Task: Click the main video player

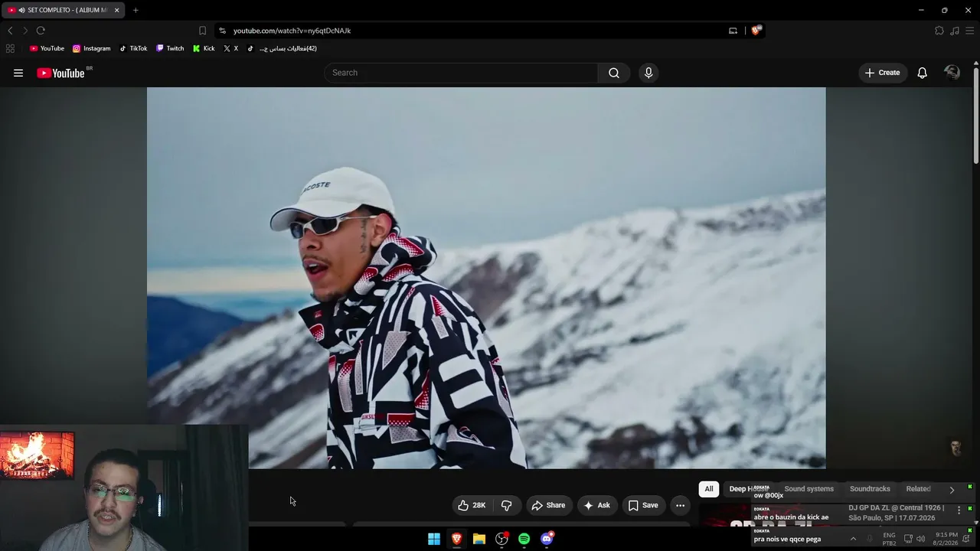Action: pos(486,278)
